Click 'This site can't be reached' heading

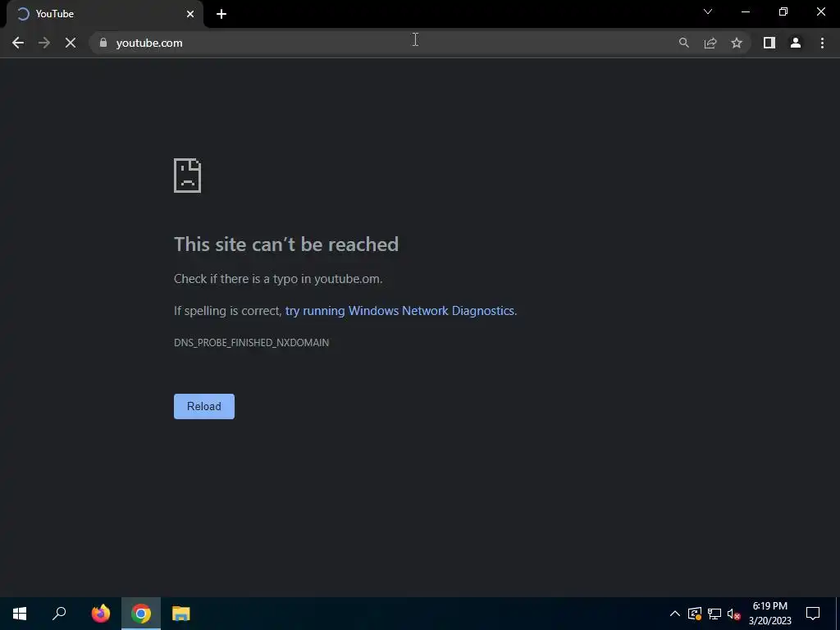[286, 244]
